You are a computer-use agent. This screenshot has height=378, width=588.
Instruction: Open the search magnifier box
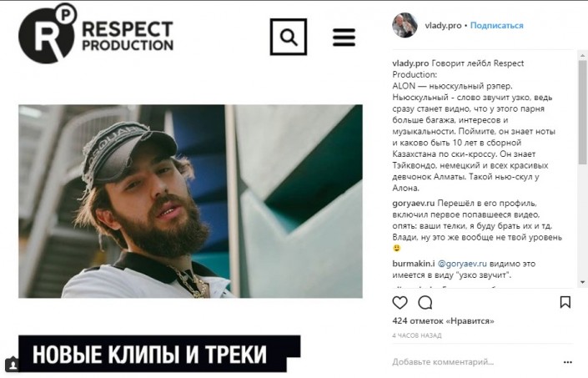click(x=289, y=37)
